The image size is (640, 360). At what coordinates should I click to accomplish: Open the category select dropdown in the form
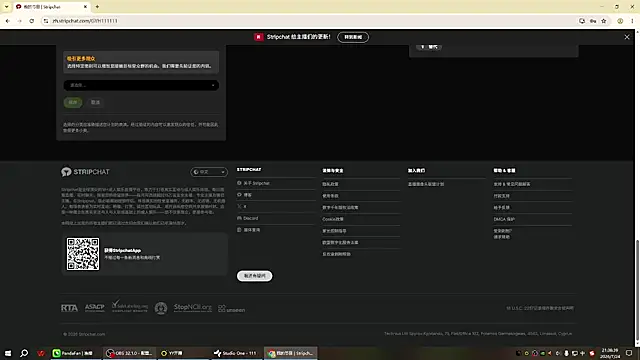[141, 85]
